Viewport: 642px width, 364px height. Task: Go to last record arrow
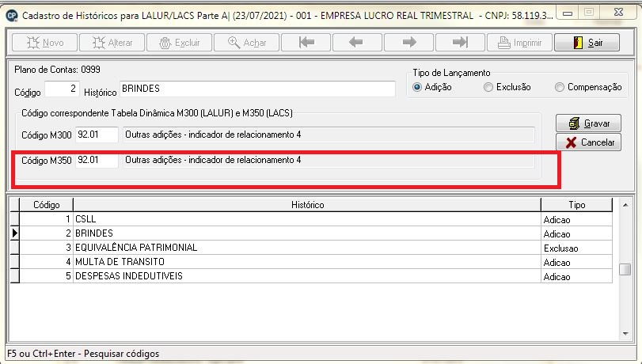point(460,42)
